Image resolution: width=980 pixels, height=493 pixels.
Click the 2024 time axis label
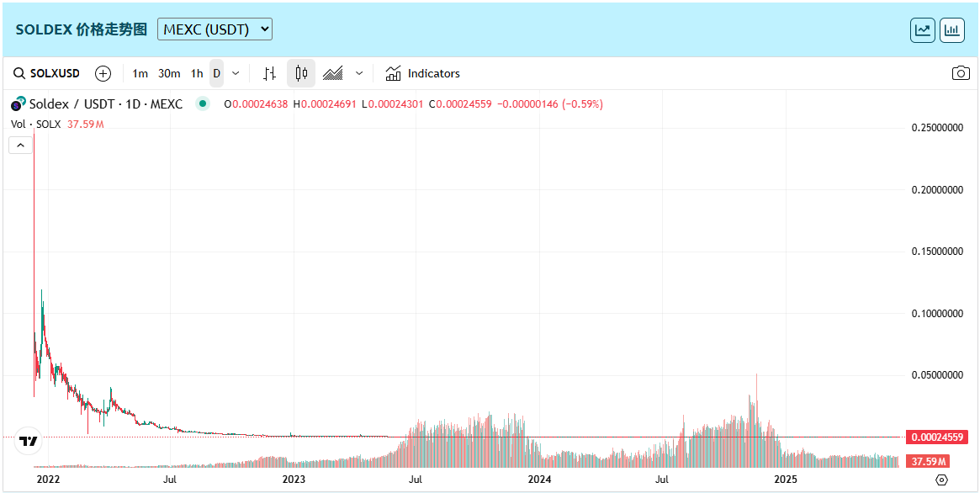coord(539,480)
